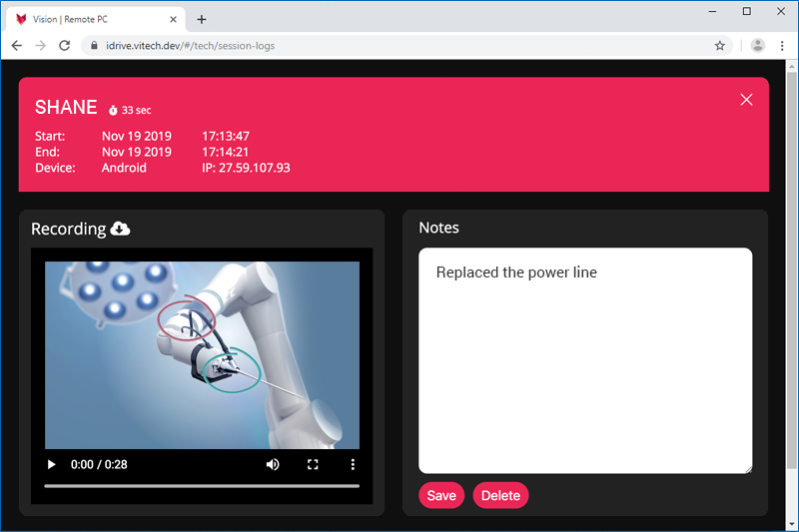Minimize the browser window

pos(712,11)
